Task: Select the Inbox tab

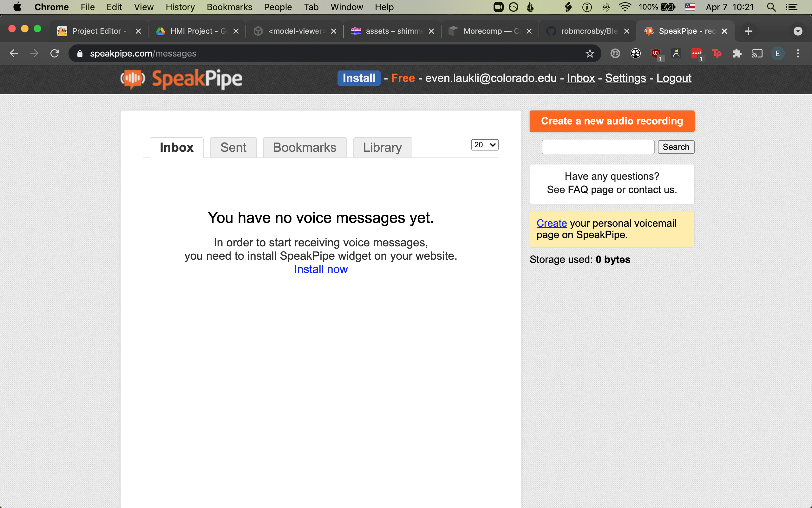Action: (x=176, y=148)
